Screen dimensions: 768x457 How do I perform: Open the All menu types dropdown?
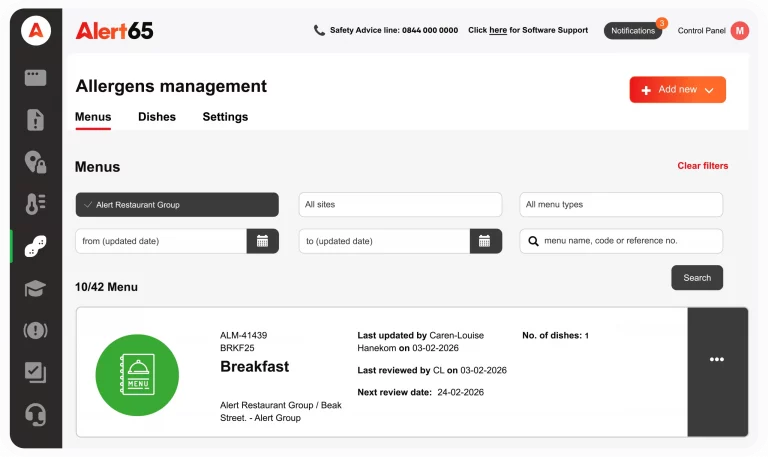pyautogui.click(x=621, y=205)
